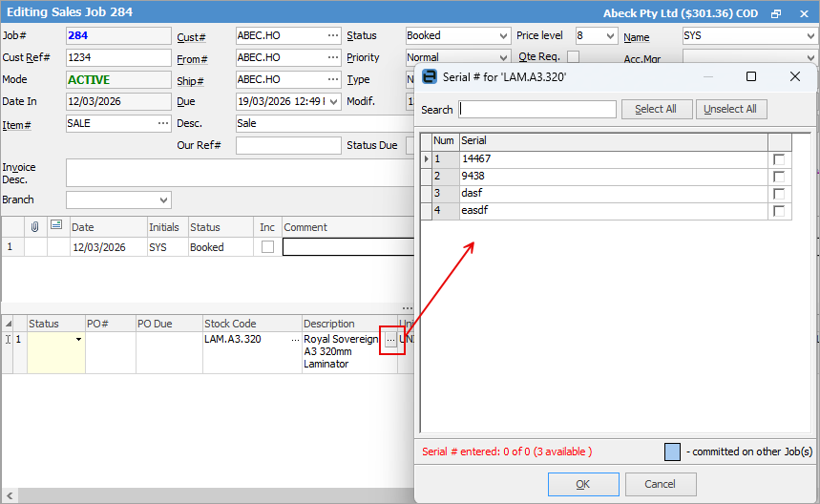Maximize the Serial # dialog
Viewport: 820px width, 504px height.
click(751, 77)
